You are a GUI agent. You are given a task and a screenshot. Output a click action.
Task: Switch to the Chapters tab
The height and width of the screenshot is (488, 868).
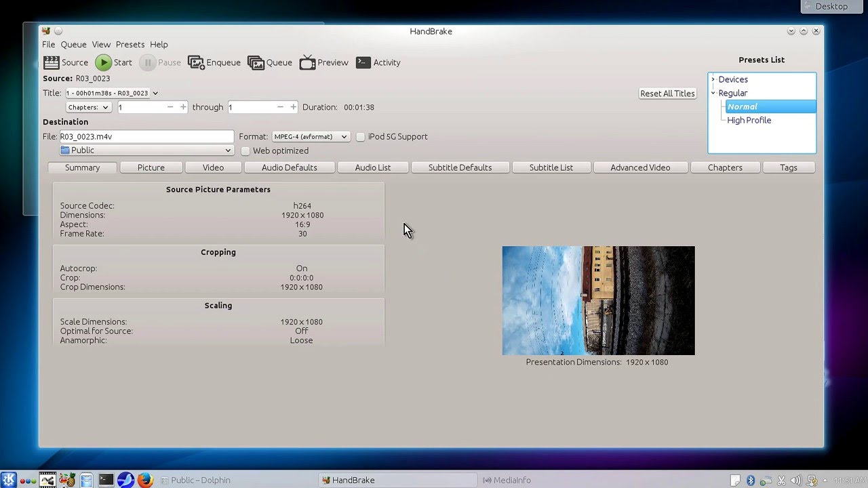click(725, 167)
